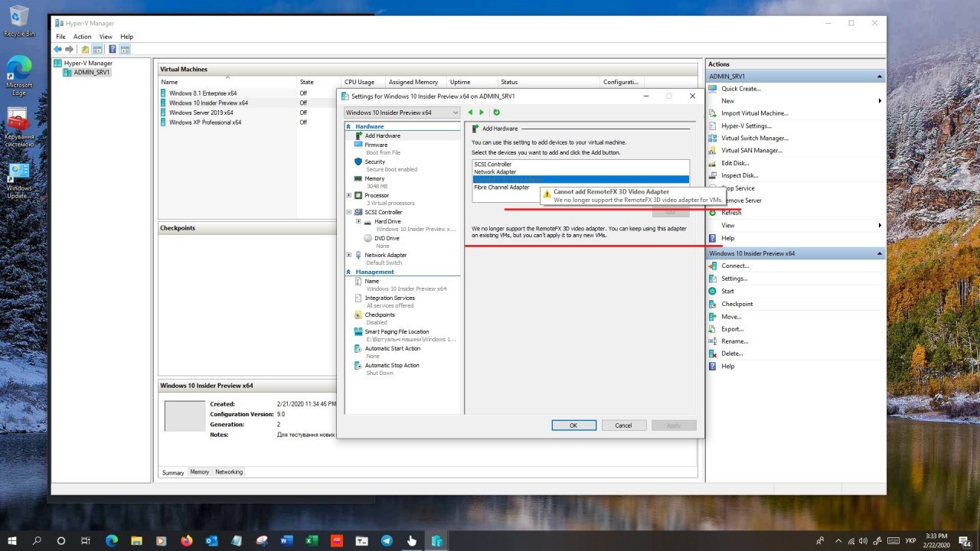Select Smart Paging File Location
980x551 pixels.
point(397,331)
